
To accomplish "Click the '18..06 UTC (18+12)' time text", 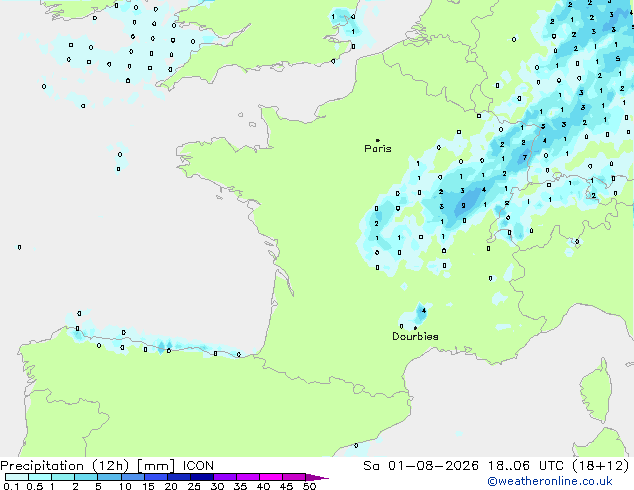I will click(558, 466).
